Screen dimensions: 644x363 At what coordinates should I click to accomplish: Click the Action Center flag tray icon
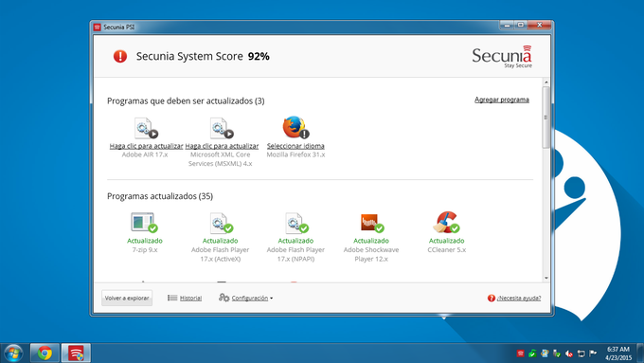[593, 354]
